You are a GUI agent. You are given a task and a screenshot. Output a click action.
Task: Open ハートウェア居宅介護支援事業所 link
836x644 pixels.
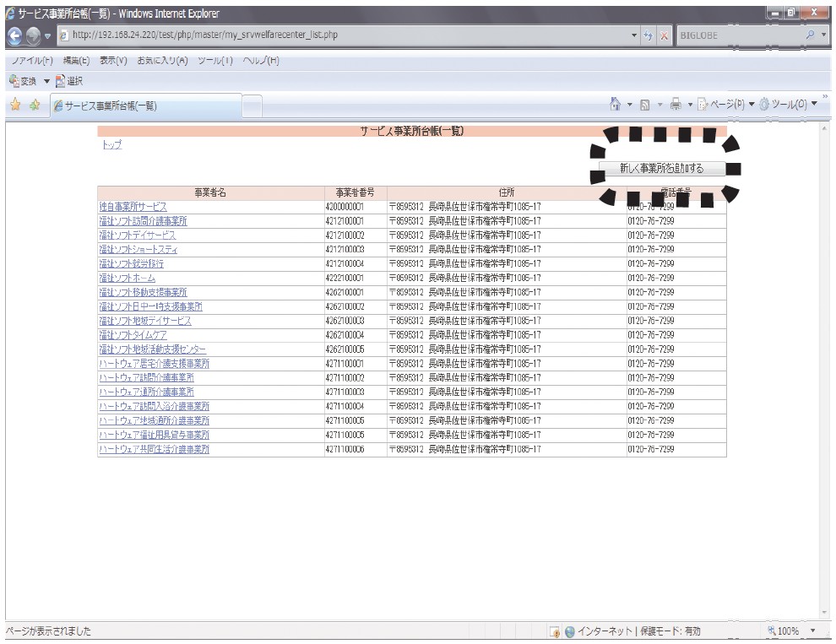point(154,364)
